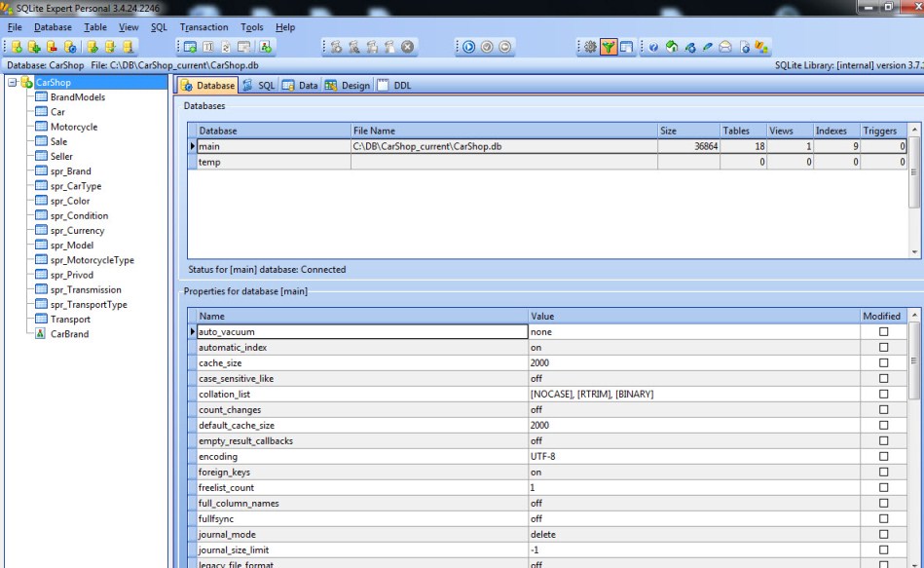Open options via the gear toolbar icon
924x568 pixels.
coord(590,46)
